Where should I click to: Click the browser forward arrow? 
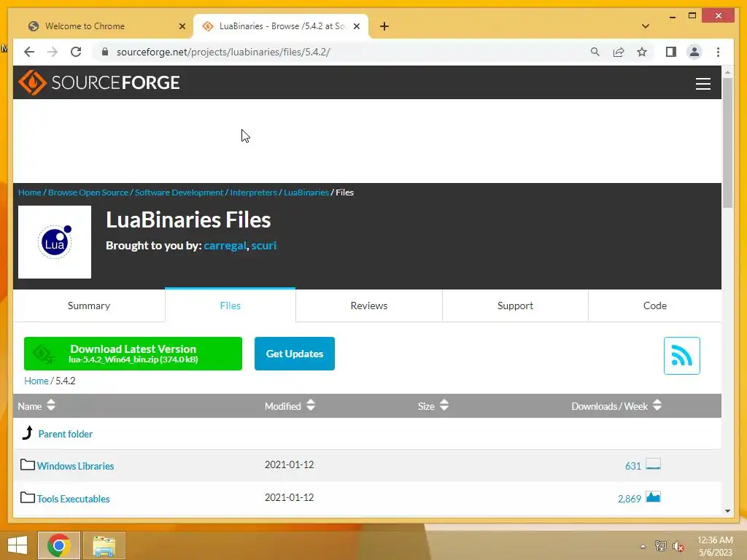point(53,52)
